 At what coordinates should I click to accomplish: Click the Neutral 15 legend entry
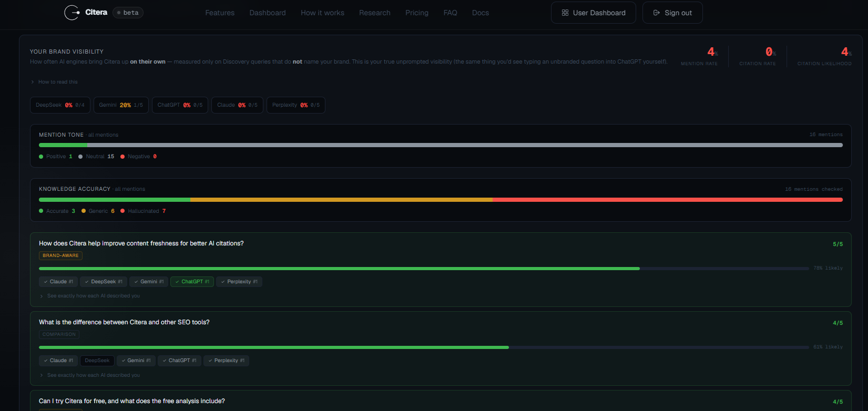click(x=96, y=157)
